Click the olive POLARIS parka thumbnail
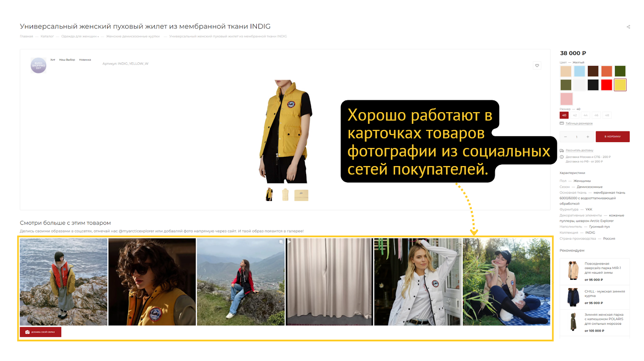644x361 pixels. (x=573, y=322)
